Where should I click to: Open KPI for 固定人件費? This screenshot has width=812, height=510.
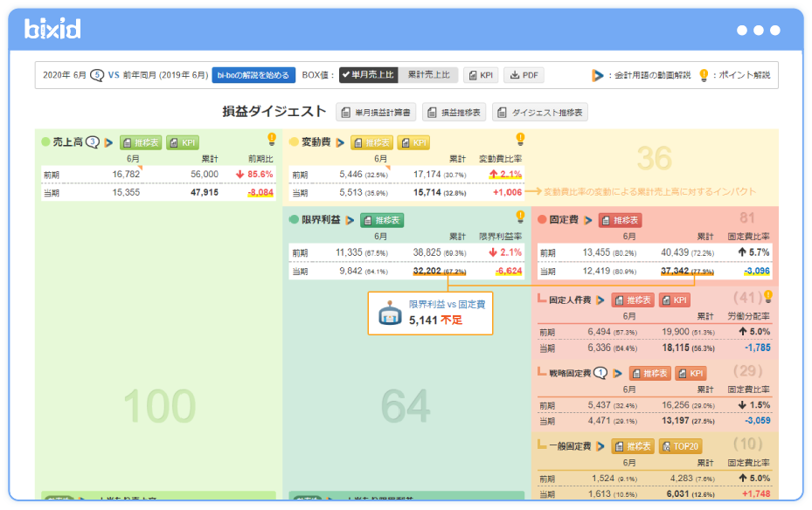pos(674,300)
